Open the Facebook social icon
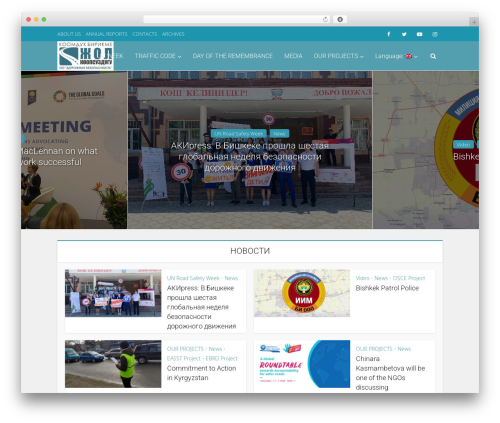Screen dimensions: 500x423 pos(388,34)
